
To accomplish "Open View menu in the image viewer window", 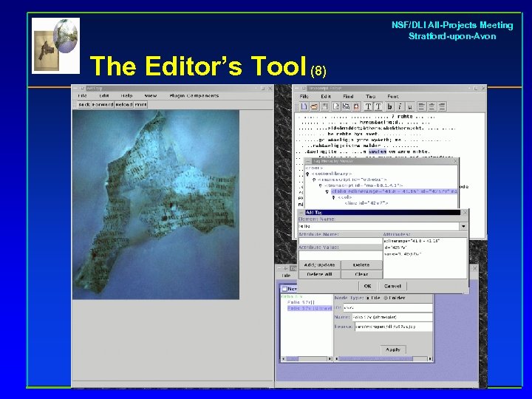I will [151, 95].
